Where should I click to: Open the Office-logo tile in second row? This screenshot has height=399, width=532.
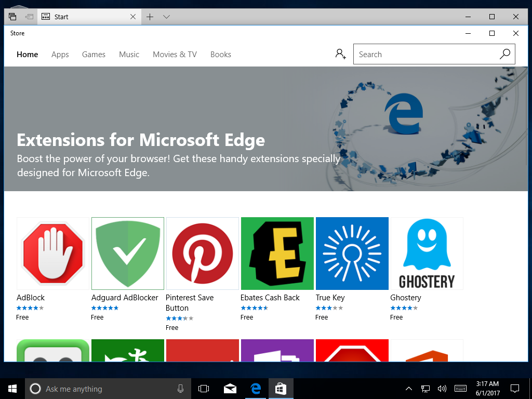click(427, 351)
